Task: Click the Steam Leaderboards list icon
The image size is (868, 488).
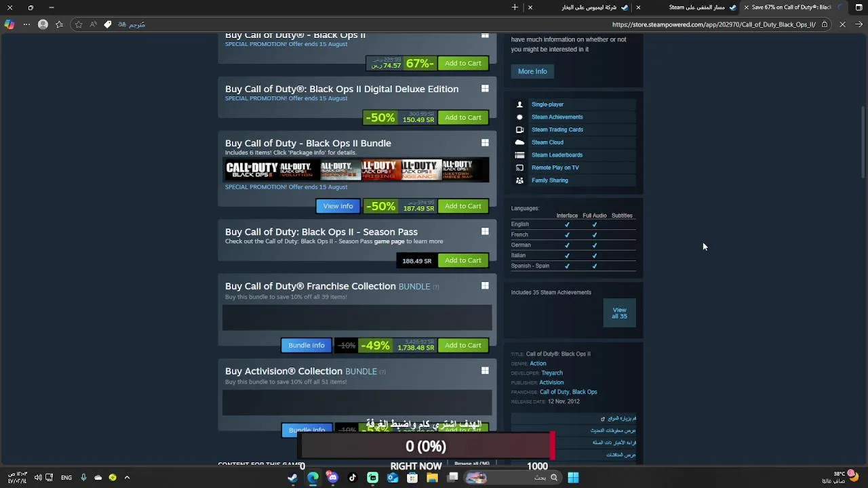Action: click(x=519, y=155)
